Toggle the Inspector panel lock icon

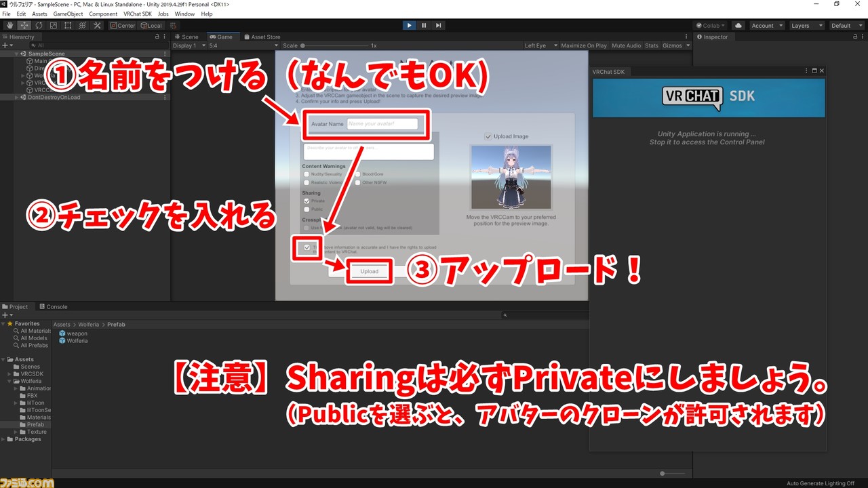pyautogui.click(x=856, y=37)
